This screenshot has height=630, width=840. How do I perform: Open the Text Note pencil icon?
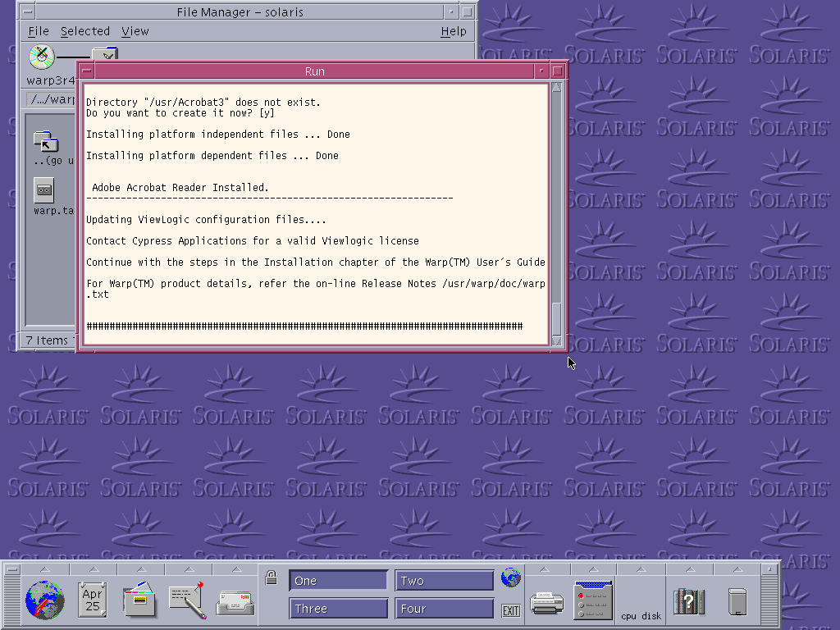pos(186,600)
